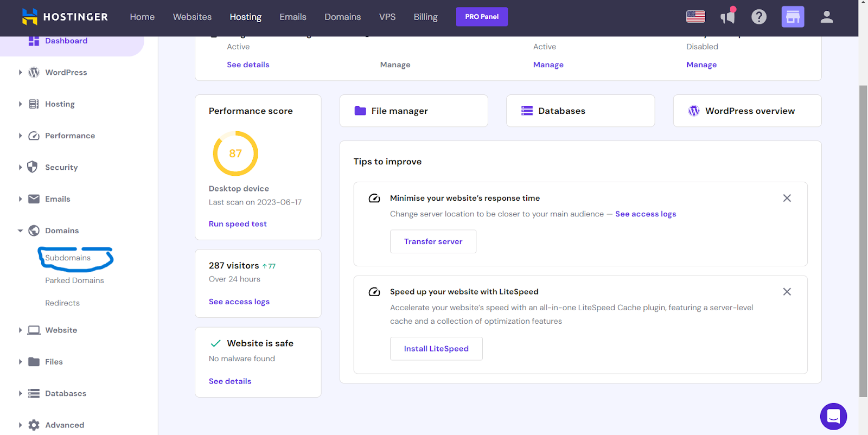
Task: Click the File manager folder icon
Action: tap(360, 111)
